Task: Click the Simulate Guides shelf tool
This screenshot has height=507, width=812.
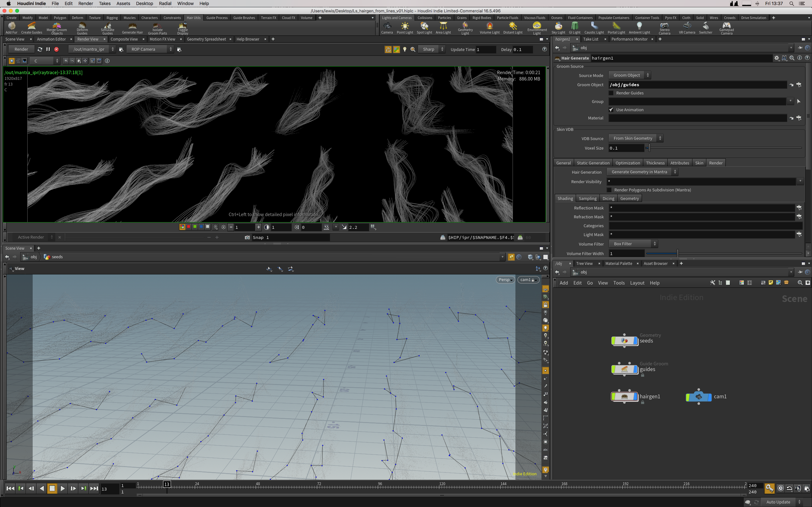Action: [x=108, y=28]
